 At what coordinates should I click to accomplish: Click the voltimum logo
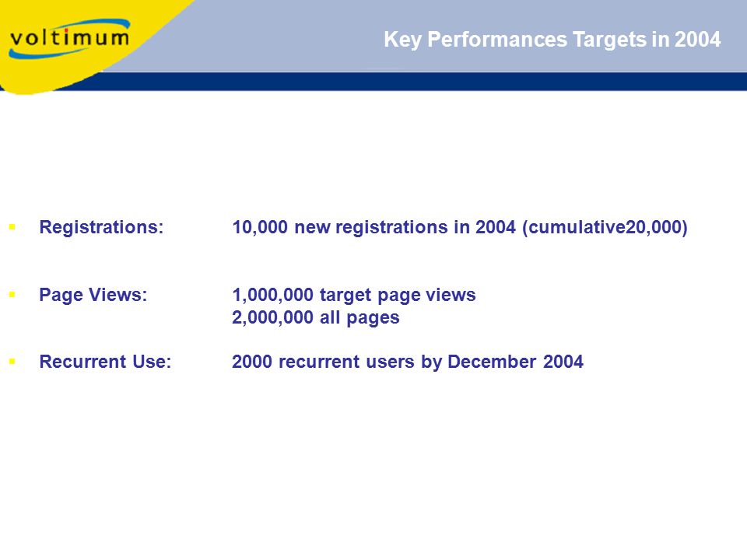pyautogui.click(x=69, y=39)
